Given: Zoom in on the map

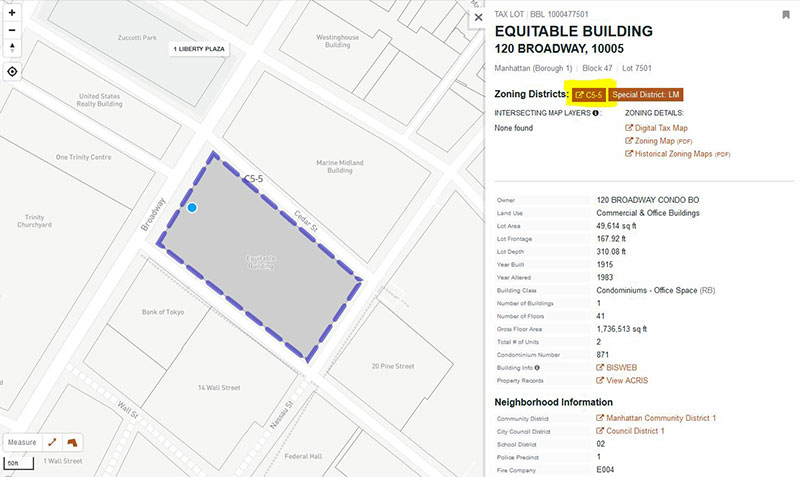Looking at the screenshot, I should [x=12, y=13].
